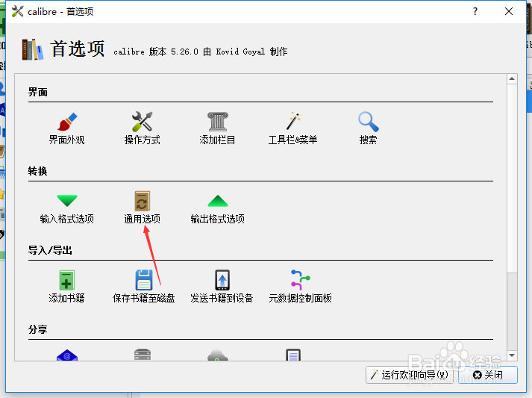Click the 工具栏&菜单 label
This screenshot has width=532, height=398.
tap(292, 140)
